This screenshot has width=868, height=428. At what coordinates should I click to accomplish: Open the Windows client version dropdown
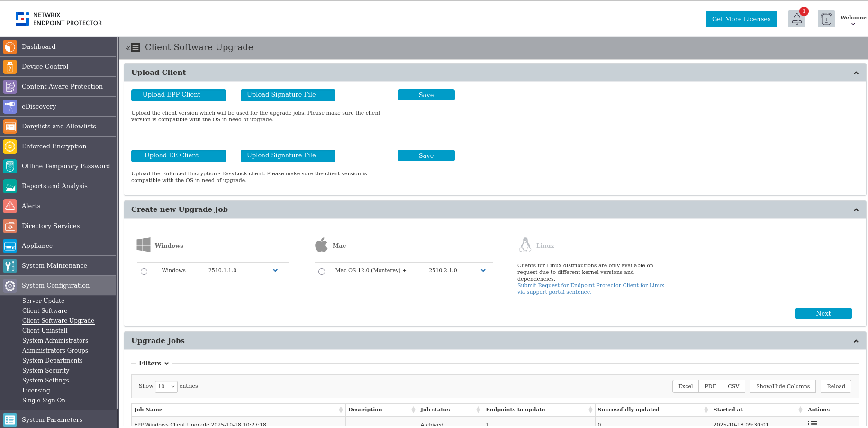pyautogui.click(x=275, y=271)
